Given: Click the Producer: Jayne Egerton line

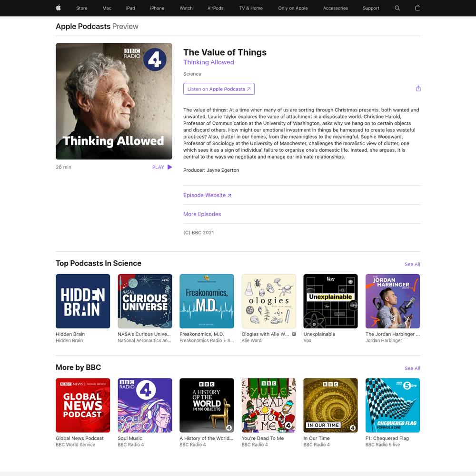Looking at the screenshot, I should [211, 170].
